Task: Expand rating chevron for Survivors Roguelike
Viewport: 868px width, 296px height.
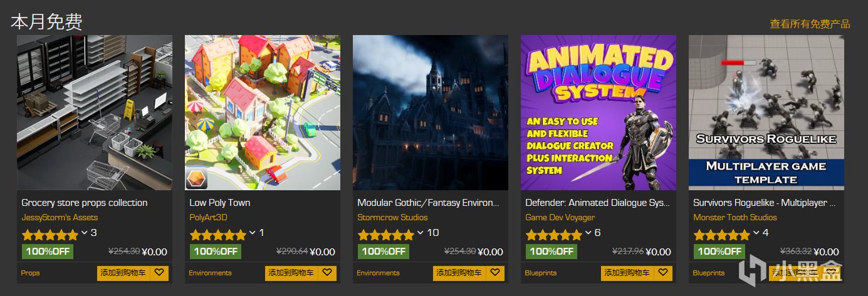Action: (x=756, y=233)
